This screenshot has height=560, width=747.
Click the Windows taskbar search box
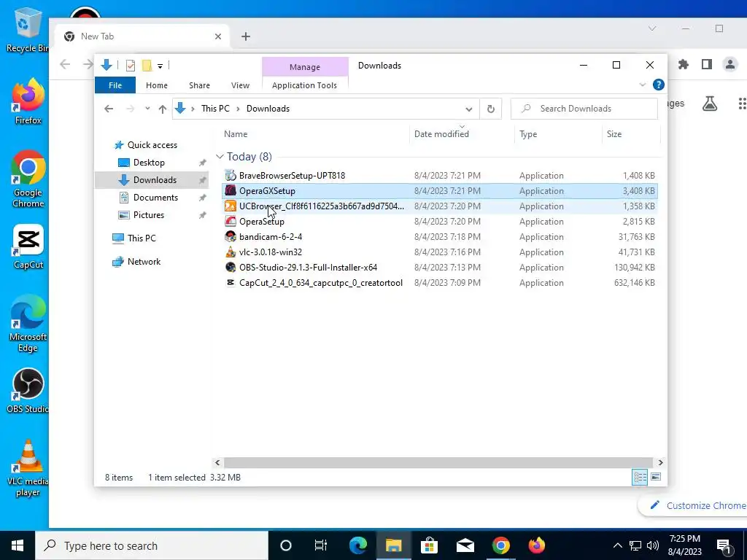[152, 545]
